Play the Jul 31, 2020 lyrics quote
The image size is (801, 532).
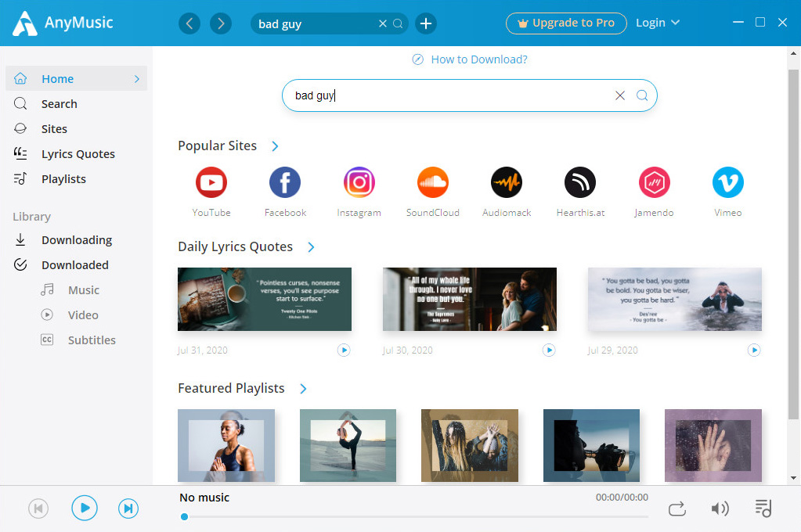click(x=344, y=350)
